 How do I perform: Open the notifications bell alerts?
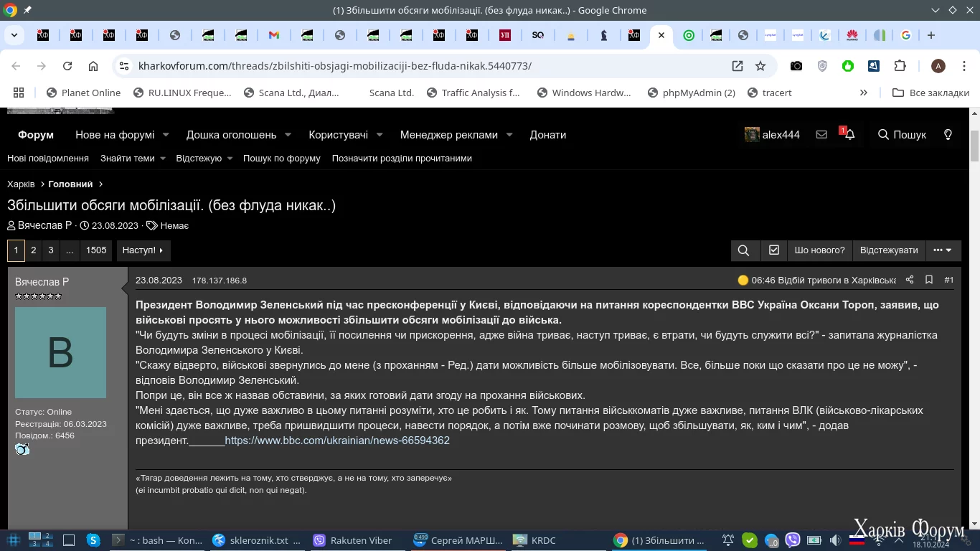click(x=849, y=135)
